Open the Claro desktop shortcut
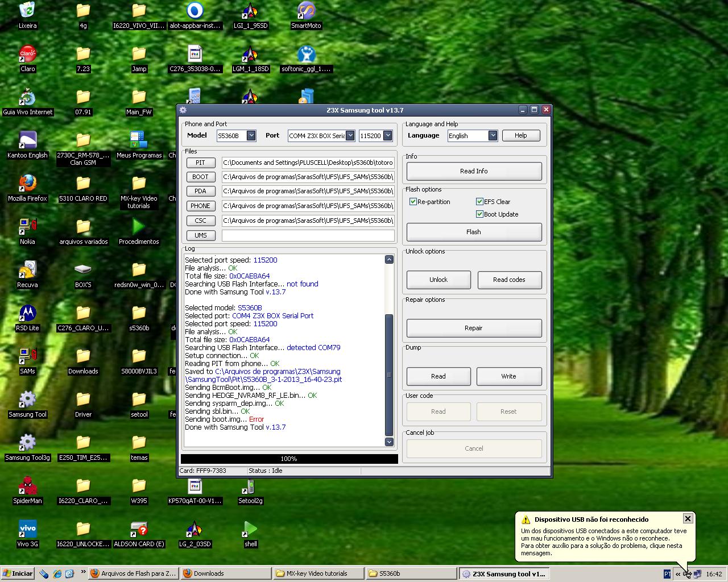This screenshot has height=582, width=728. click(x=27, y=59)
